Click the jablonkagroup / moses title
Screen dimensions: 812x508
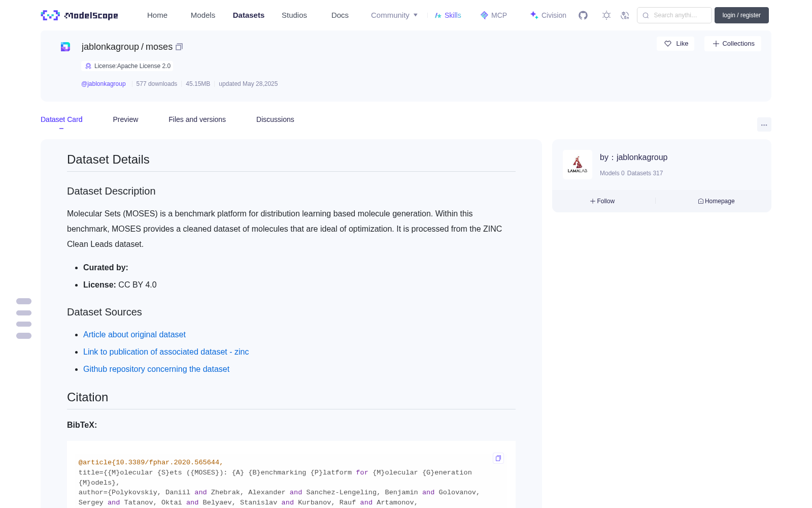click(x=127, y=47)
